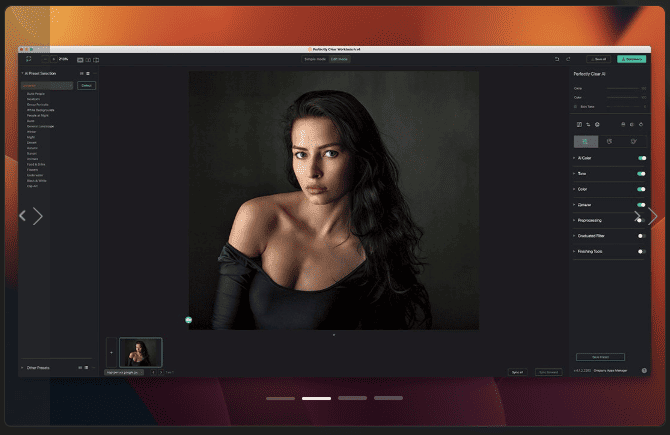Click the swap arrows icon in right panel

click(x=588, y=124)
